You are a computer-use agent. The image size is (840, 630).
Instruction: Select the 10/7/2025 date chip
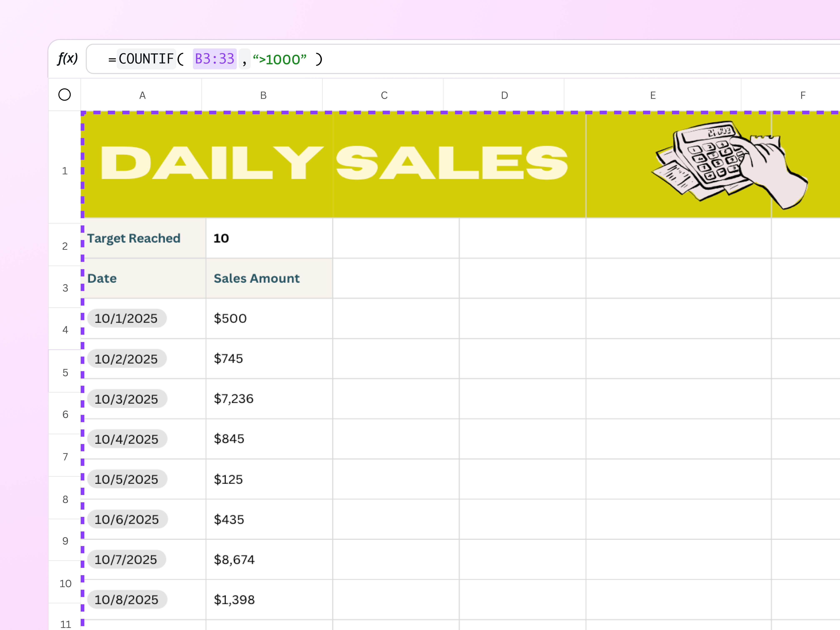(126, 559)
